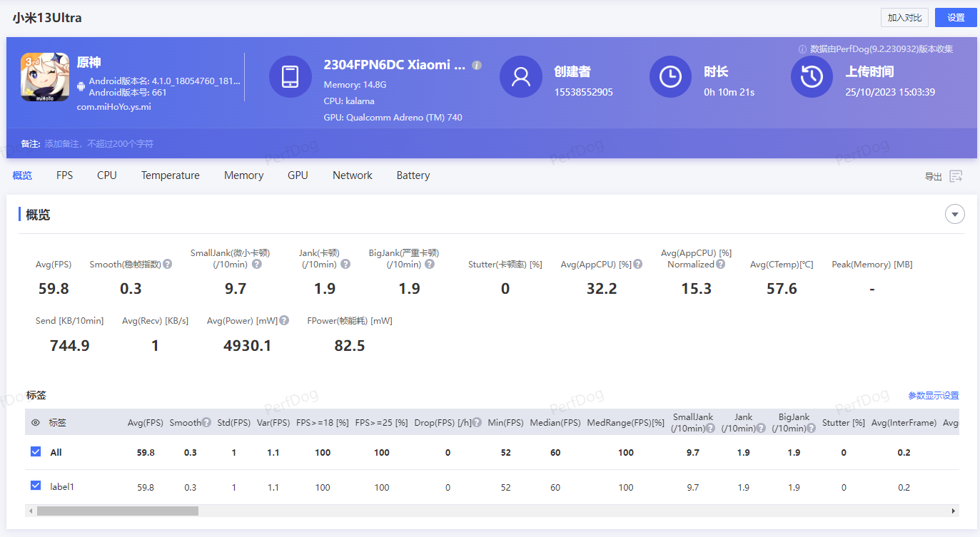Open 参数显示设置 link
The width and height of the screenshot is (980, 537).
point(933,395)
